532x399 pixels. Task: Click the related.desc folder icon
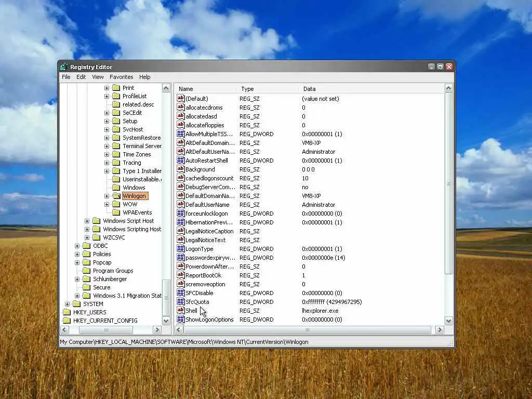click(x=116, y=104)
